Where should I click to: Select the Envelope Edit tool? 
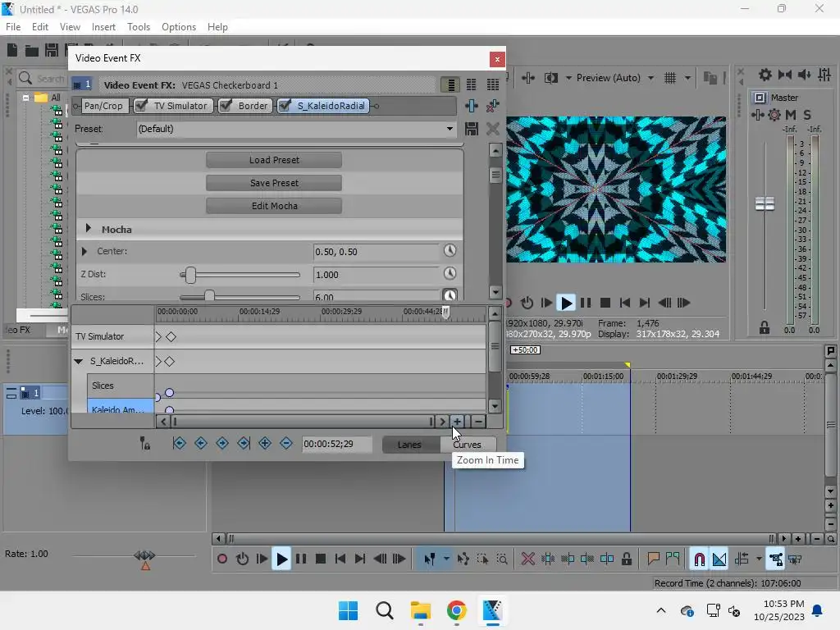coord(463,559)
